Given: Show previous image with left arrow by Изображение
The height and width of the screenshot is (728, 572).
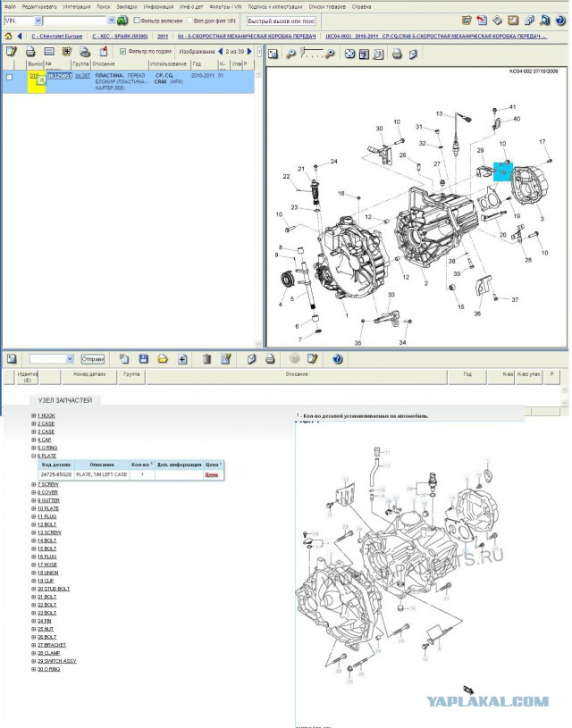Looking at the screenshot, I should [x=220, y=52].
